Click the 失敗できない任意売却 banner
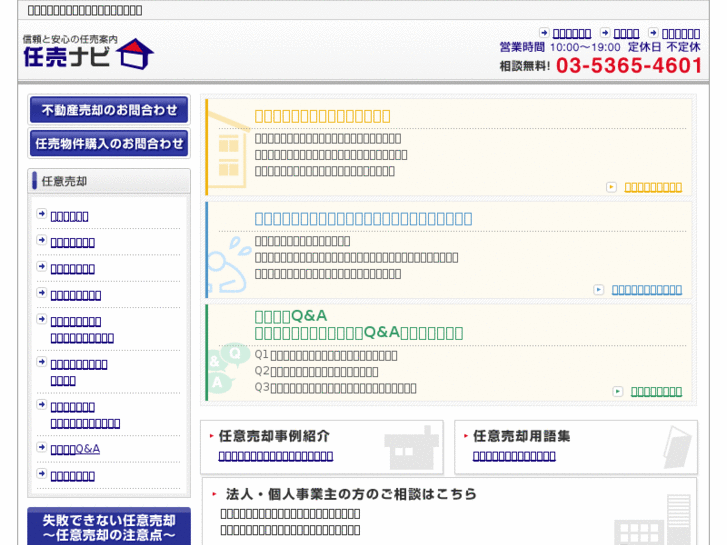The width and height of the screenshot is (727, 545). coord(108,527)
